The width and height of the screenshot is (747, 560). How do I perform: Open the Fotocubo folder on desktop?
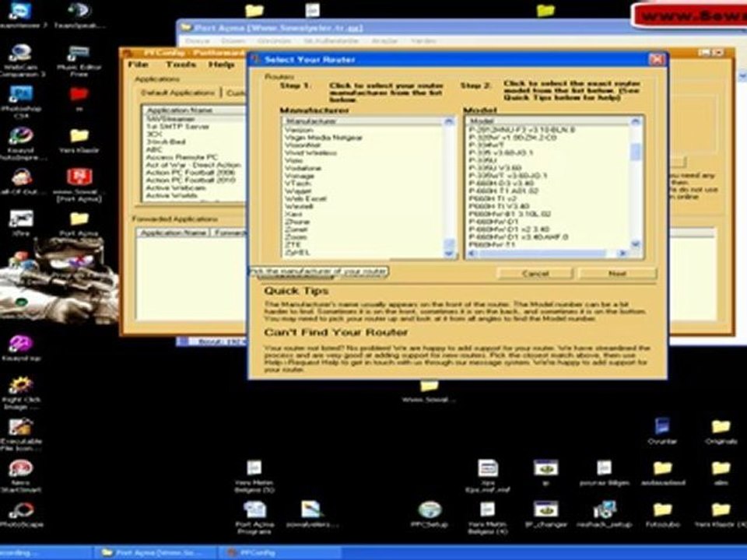[663, 514]
